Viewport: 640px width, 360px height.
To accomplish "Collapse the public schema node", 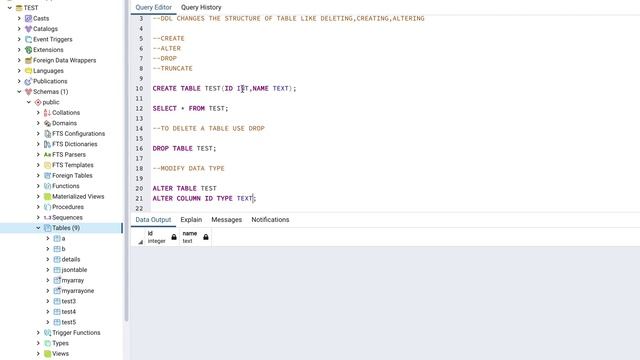I will tap(29, 102).
